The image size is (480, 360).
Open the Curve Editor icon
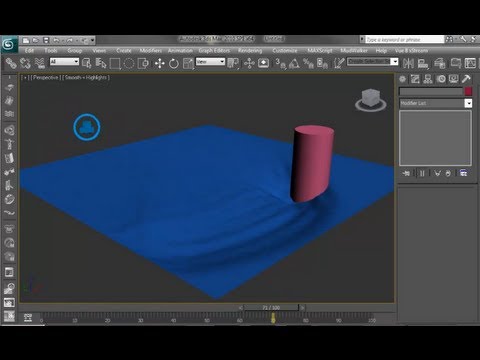point(470,63)
